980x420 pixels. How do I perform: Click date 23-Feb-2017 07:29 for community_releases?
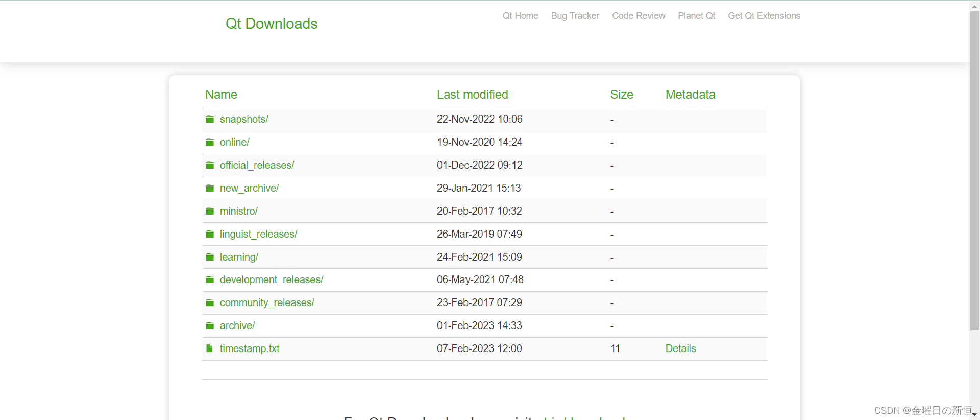pyautogui.click(x=479, y=302)
